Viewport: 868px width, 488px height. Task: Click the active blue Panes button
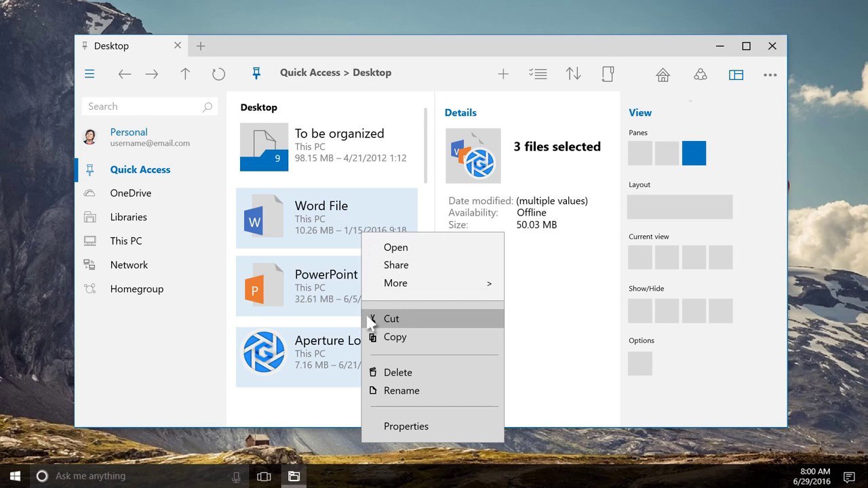(x=694, y=153)
